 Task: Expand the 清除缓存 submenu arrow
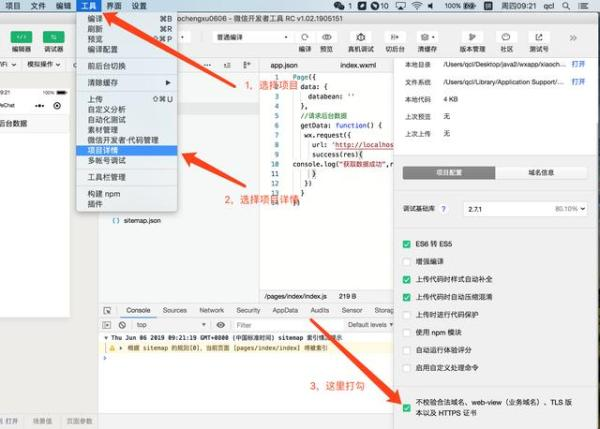pos(168,83)
